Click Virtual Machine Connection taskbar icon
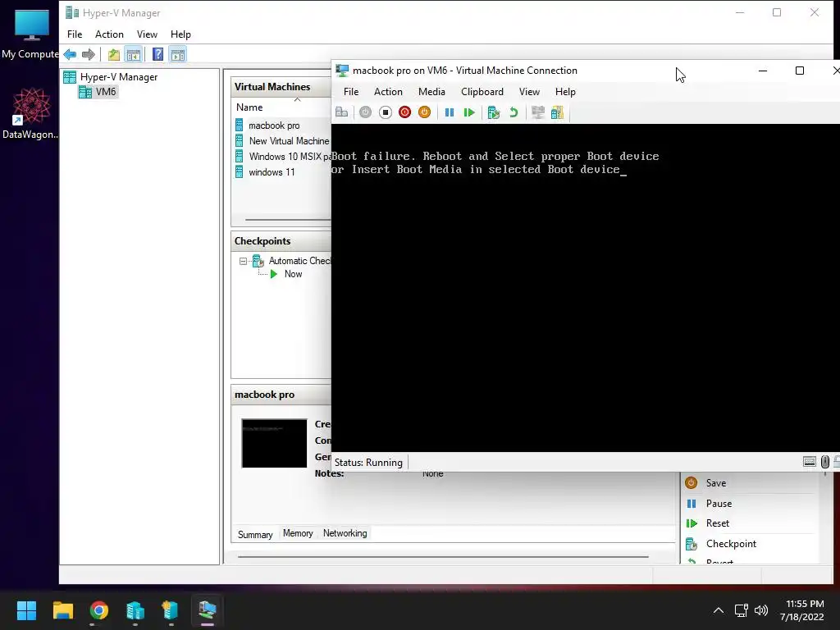Image resolution: width=840 pixels, height=630 pixels. (x=207, y=610)
